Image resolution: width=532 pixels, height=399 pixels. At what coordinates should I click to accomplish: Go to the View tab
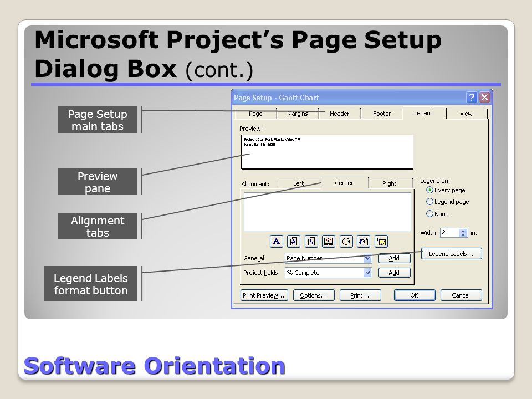[x=466, y=114]
